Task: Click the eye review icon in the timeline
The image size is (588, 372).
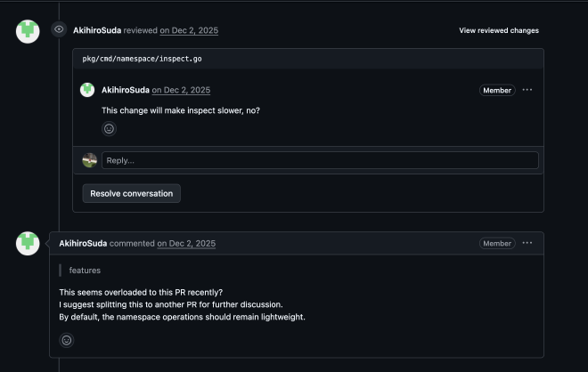Action: (59, 29)
